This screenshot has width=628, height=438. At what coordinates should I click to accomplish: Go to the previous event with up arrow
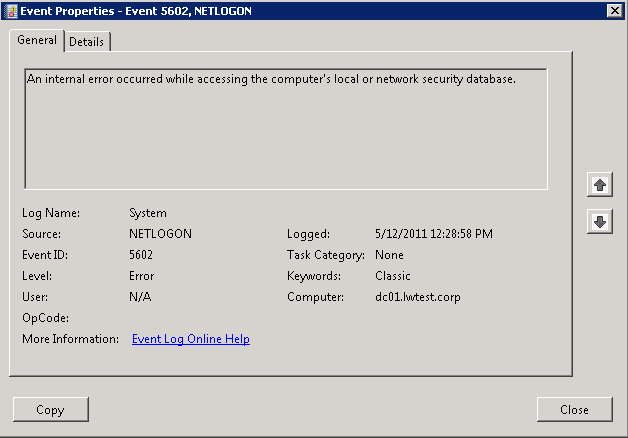click(x=600, y=185)
